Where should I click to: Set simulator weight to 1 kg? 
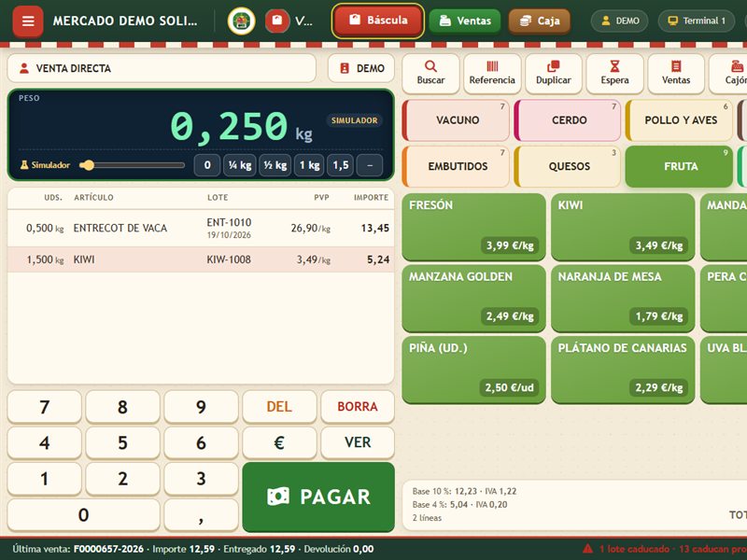click(x=309, y=165)
